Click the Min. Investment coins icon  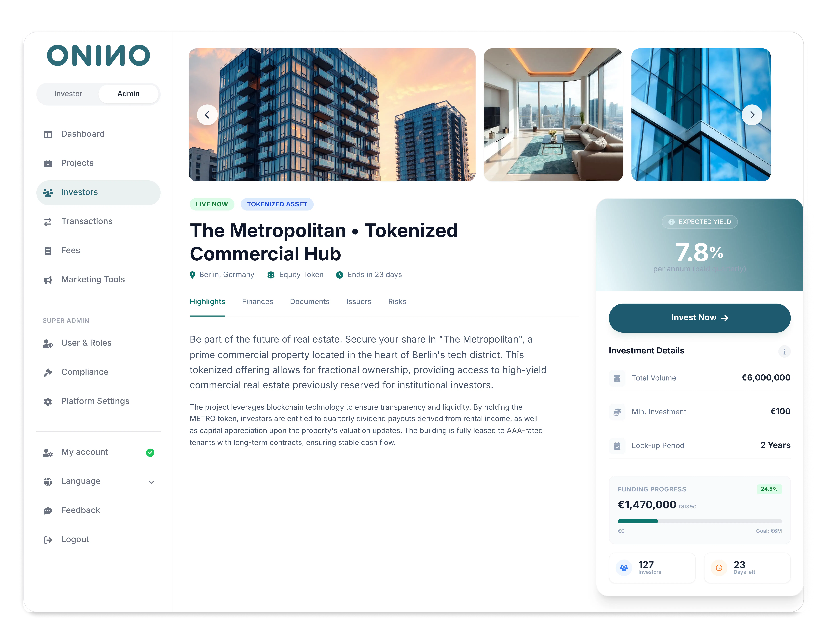pos(617,412)
